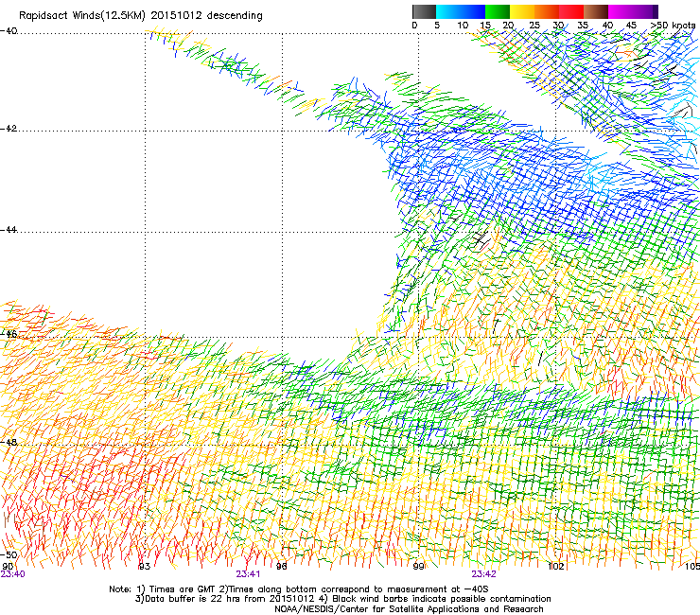This screenshot has height=615, width=700.
Task: Click the 'NOAA/NESDIS/Center for Satellite Applications' credit line
Action: point(409,609)
